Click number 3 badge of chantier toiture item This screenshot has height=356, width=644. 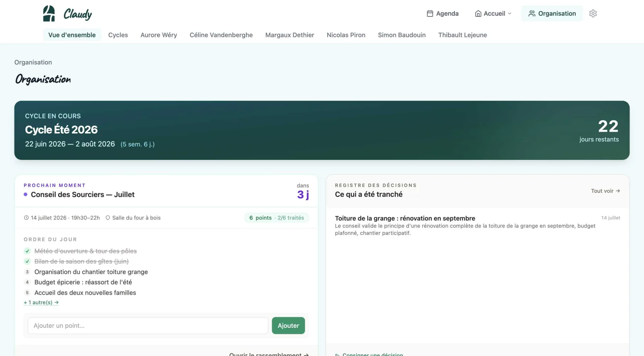[27, 272]
